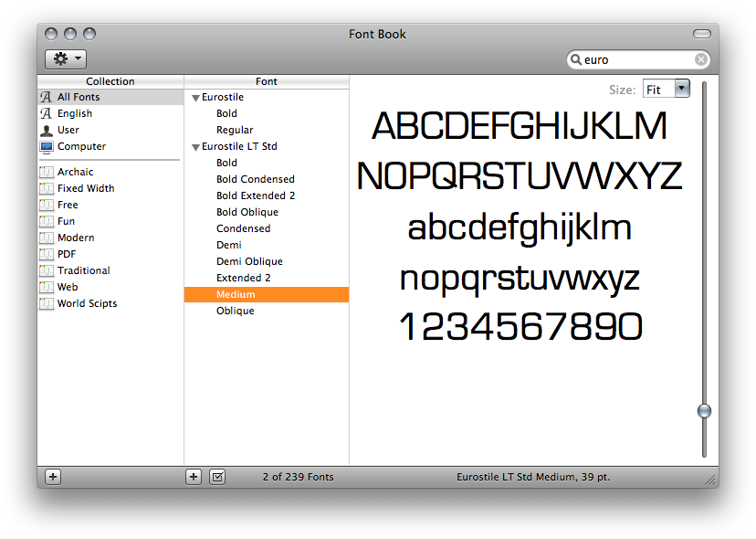Choose the Fixed Width collection
The image size is (756, 539).
click(x=86, y=188)
